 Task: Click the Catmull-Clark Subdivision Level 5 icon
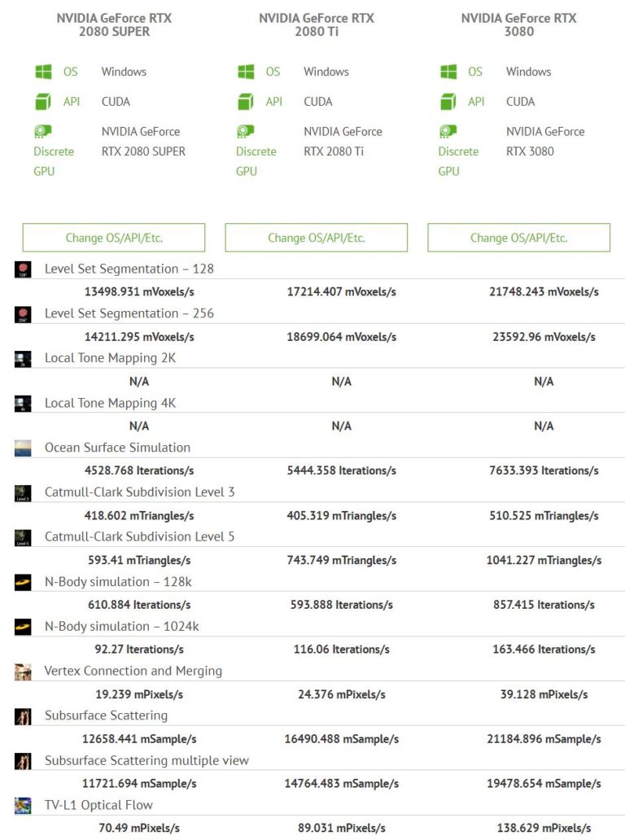tap(22, 537)
